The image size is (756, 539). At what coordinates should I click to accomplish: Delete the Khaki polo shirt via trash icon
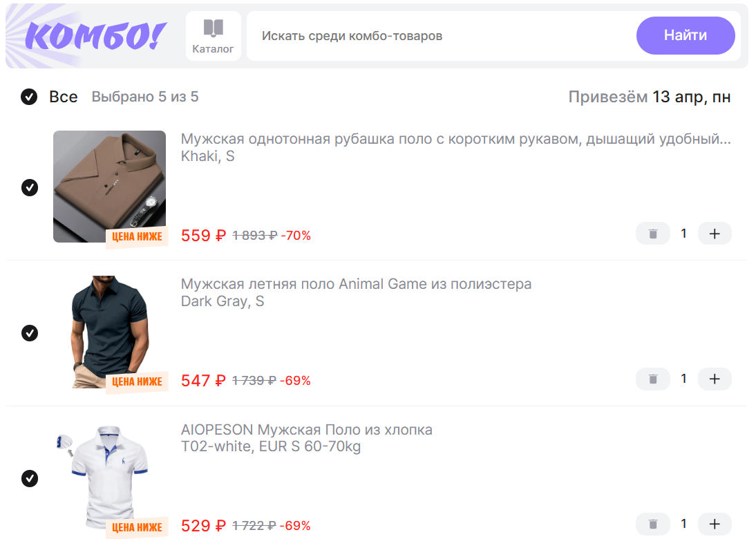653,234
